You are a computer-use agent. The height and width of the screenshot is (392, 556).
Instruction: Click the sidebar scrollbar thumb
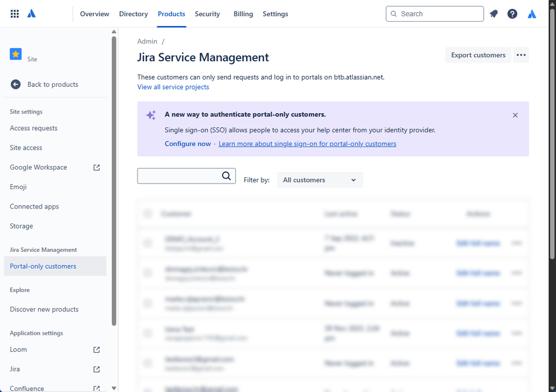pyautogui.click(x=114, y=181)
